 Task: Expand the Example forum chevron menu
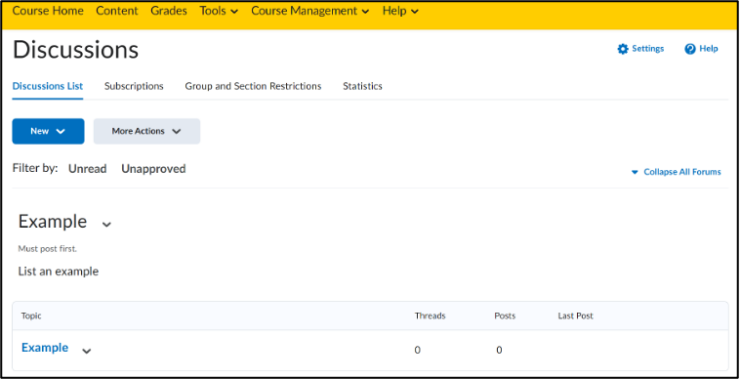[x=107, y=224]
